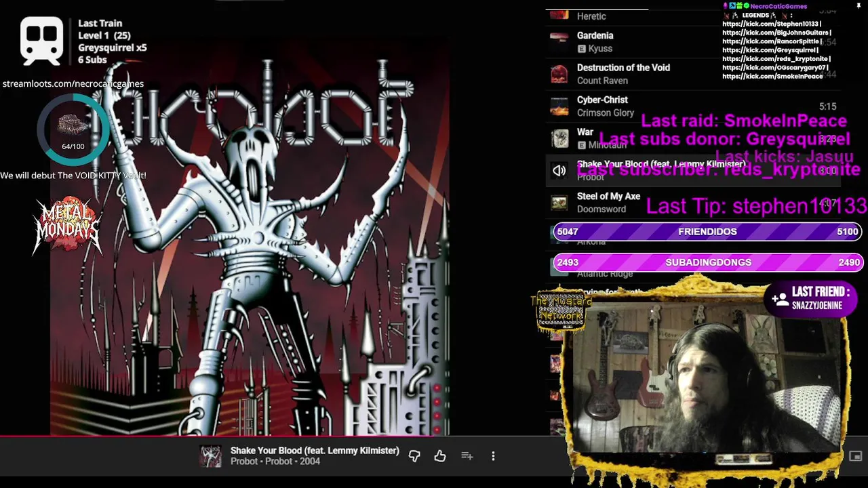Click the speaker icon on the playing queue row
Screen dimensions: 868x488
click(x=559, y=171)
